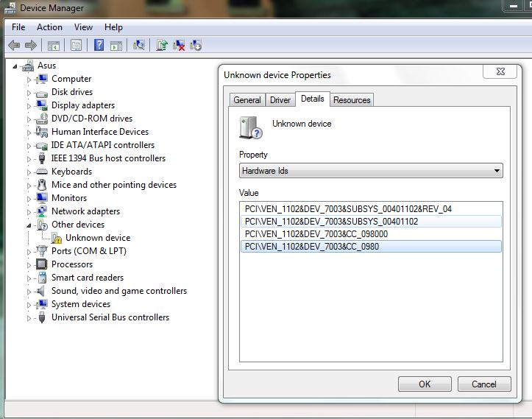Select the Disk drives icon
Viewport: 532px width, 419px height.
coord(42,93)
